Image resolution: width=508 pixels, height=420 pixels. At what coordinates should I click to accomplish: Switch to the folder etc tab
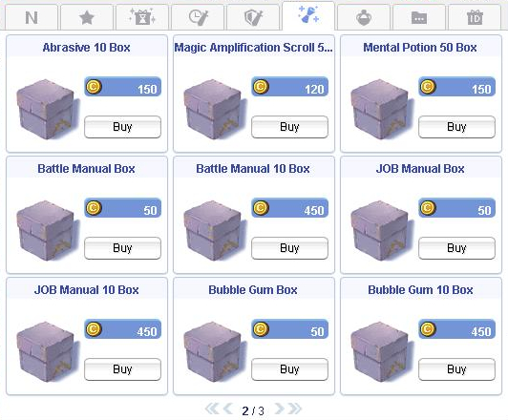click(x=419, y=17)
